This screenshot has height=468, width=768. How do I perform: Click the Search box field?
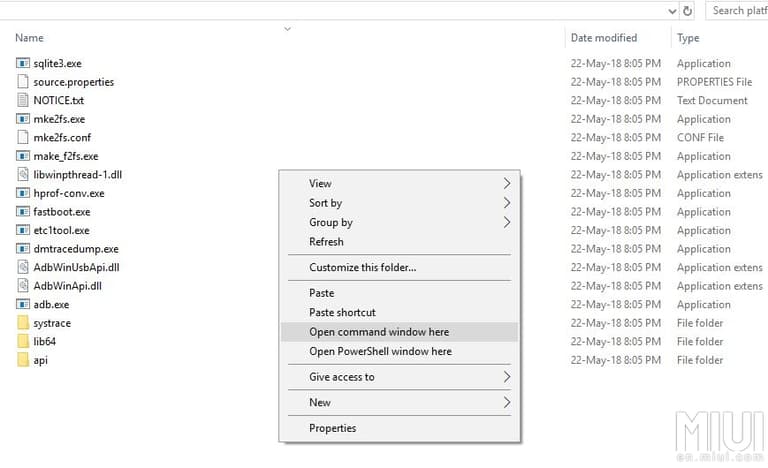click(740, 10)
